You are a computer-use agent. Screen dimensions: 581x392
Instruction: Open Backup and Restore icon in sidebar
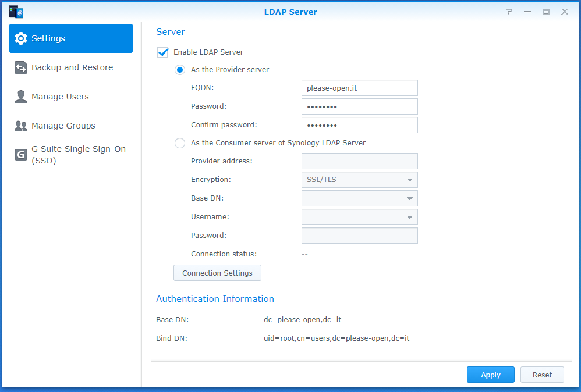pyautogui.click(x=21, y=67)
